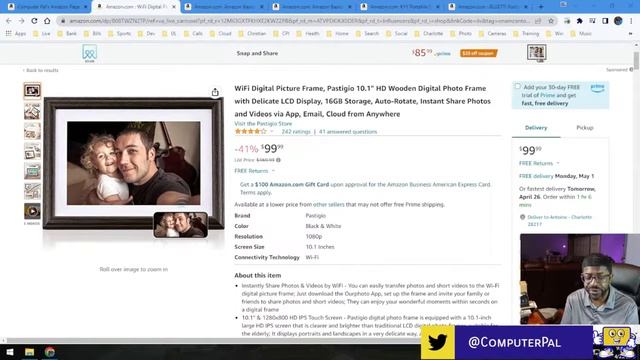Select the fifth product image thumbnail
This screenshot has width=640, height=360.
click(32, 171)
